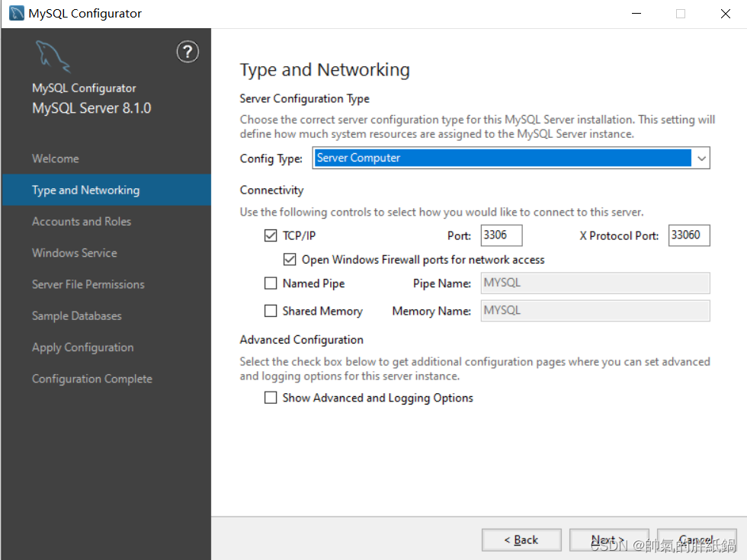This screenshot has width=747, height=560.
Task: Click the MySQL dolphin logo
Action: pyautogui.click(x=53, y=56)
